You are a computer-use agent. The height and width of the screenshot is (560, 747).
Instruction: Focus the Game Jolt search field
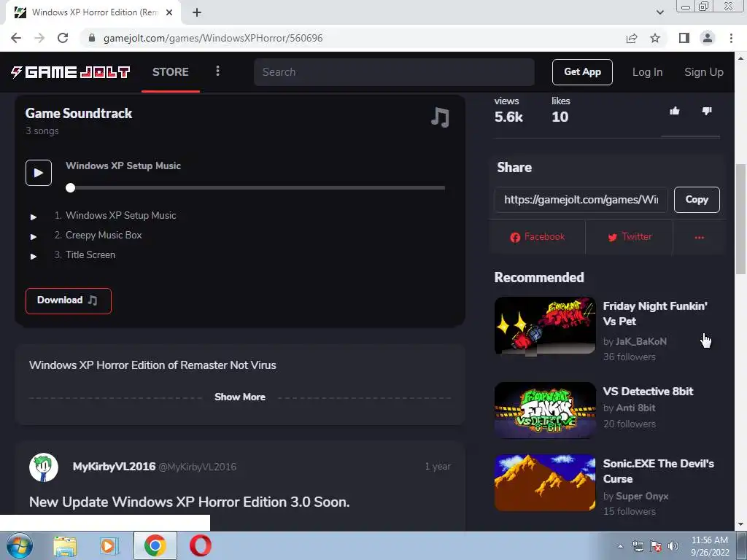point(394,72)
